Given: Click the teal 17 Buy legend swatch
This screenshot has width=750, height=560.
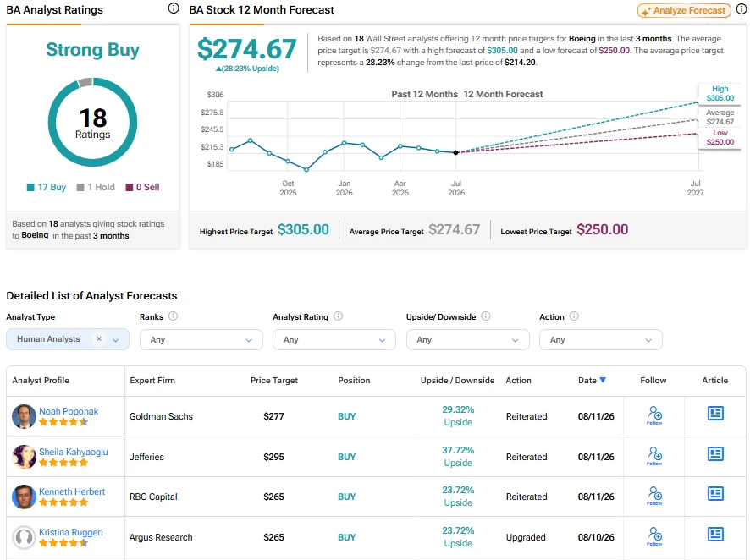Looking at the screenshot, I should (x=30, y=187).
